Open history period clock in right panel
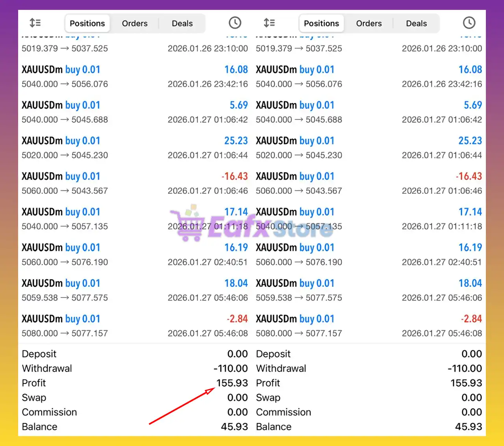The width and height of the screenshot is (504, 446). 469,23
